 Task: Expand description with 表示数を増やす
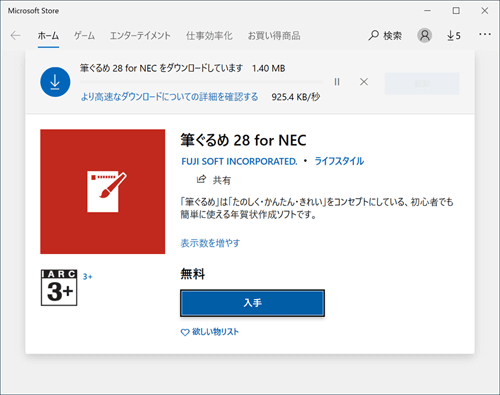click(210, 243)
